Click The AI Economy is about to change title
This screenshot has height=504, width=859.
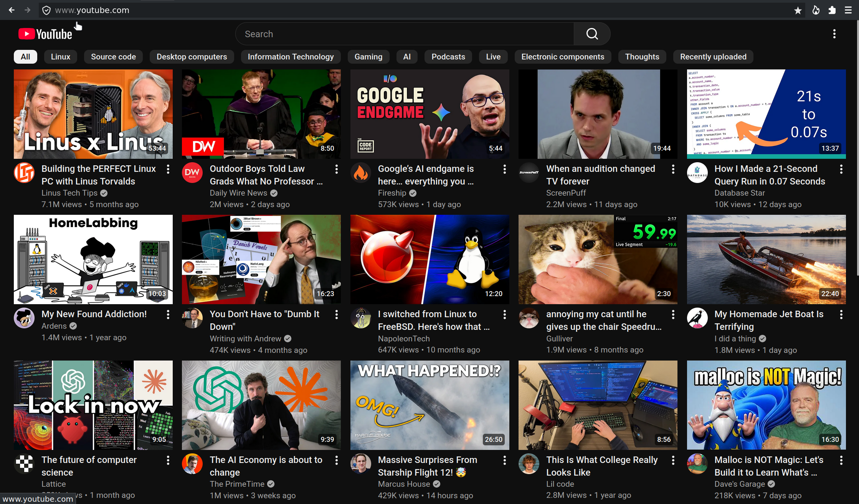(266, 466)
